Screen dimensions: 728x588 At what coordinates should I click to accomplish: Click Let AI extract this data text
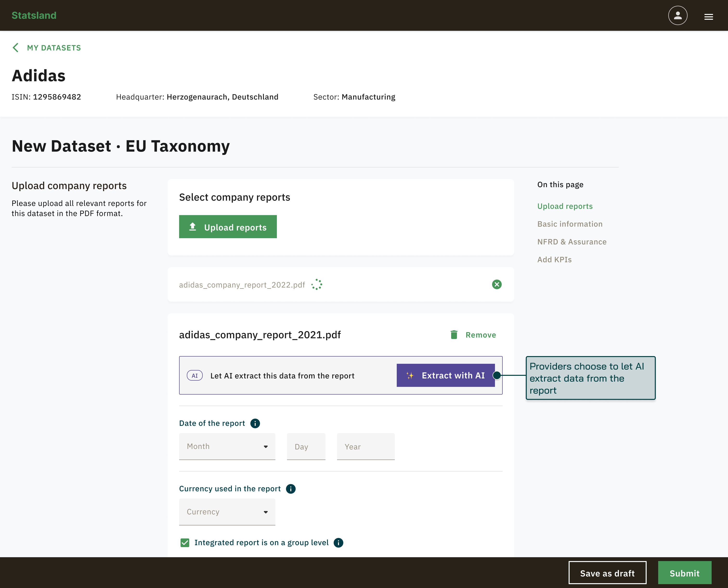click(282, 376)
